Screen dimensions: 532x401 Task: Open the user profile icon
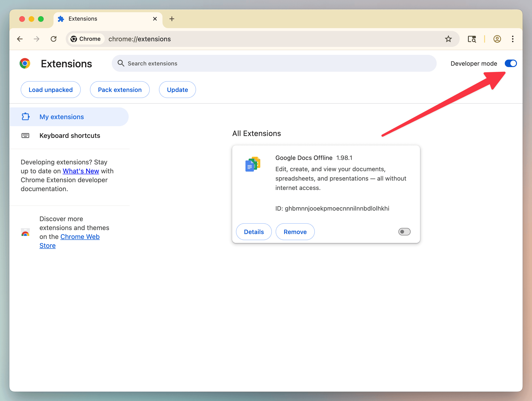(x=497, y=39)
